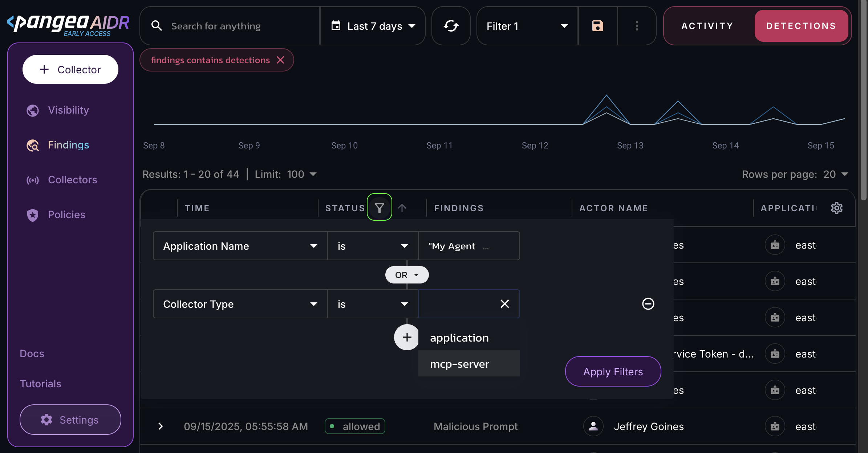Viewport: 868px width, 453px height.
Task: Switch to the Activity tab
Action: (x=707, y=26)
